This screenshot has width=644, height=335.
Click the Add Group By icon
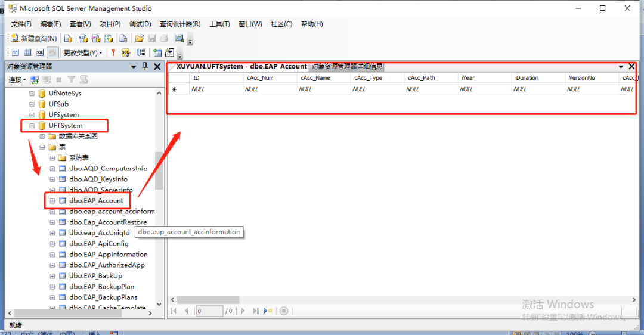[x=141, y=52]
